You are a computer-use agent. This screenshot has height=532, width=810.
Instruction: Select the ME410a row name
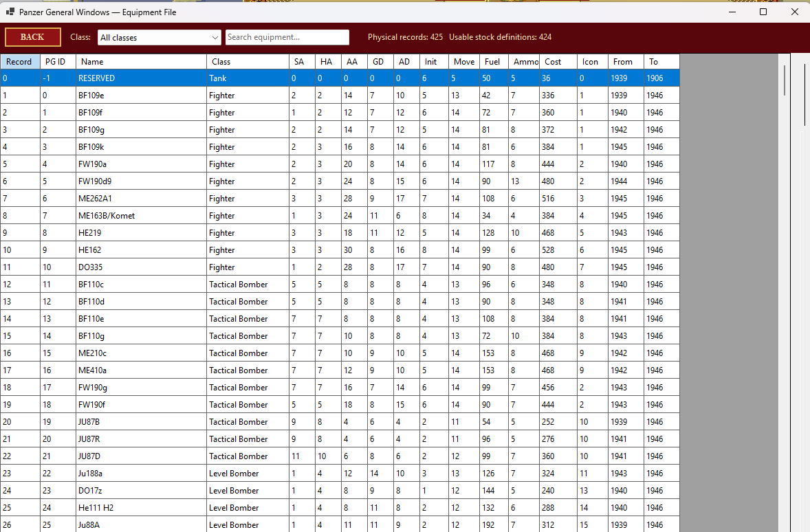point(141,370)
